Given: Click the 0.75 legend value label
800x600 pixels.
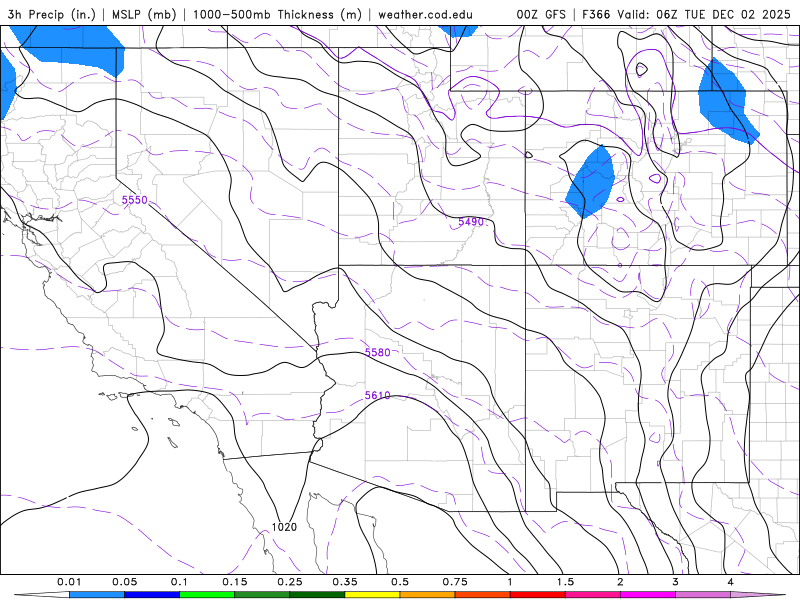Looking at the screenshot, I should click(x=455, y=582).
